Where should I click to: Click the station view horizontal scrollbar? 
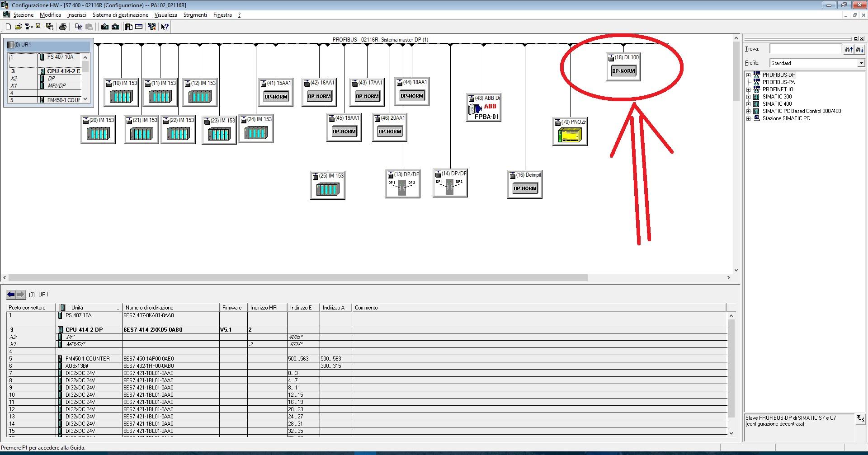click(298, 277)
